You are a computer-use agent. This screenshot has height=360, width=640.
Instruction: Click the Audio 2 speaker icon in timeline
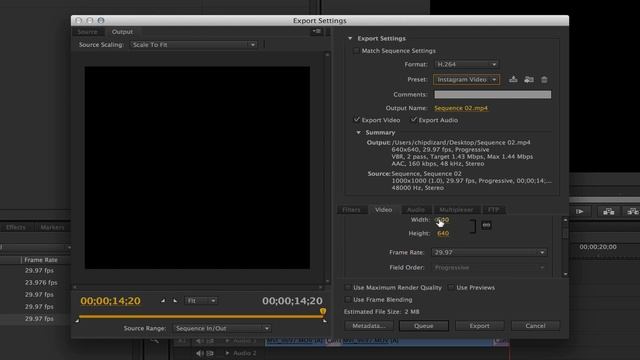(199, 353)
